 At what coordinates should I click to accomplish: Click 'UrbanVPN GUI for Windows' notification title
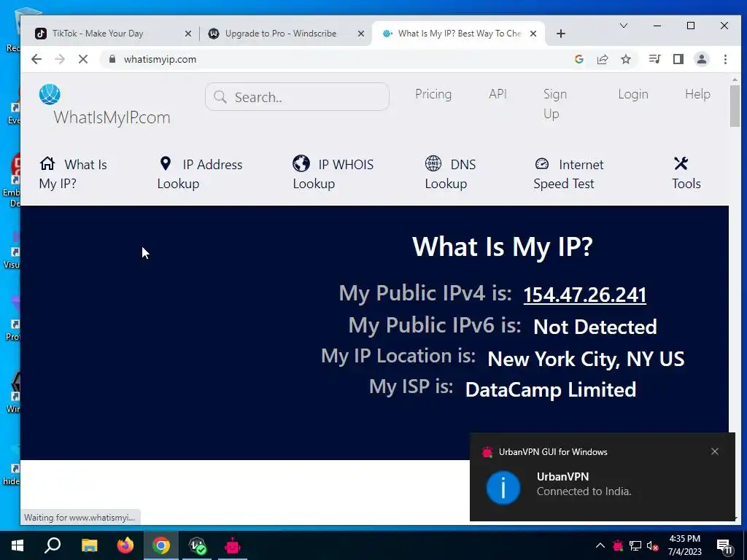tap(553, 452)
